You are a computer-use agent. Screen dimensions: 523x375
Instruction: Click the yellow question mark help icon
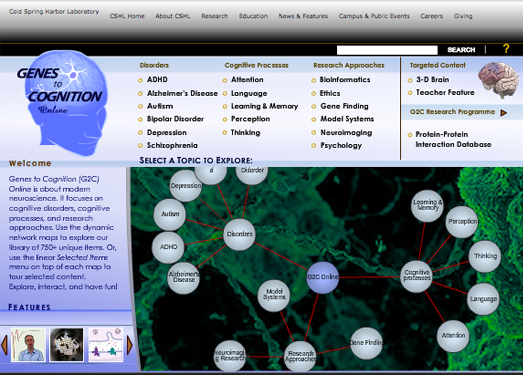click(506, 49)
